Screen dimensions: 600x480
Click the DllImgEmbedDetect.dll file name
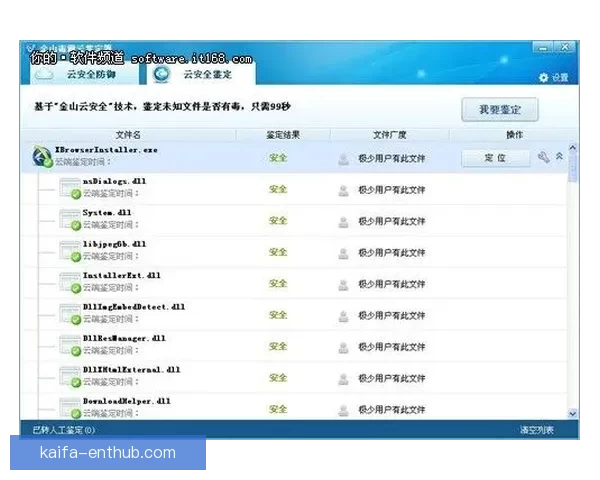[x=134, y=307]
